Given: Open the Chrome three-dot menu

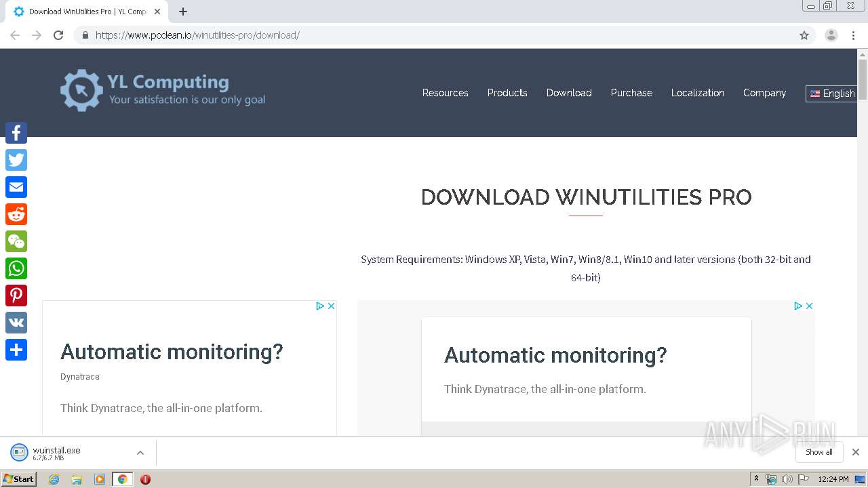Looking at the screenshot, I should point(854,35).
